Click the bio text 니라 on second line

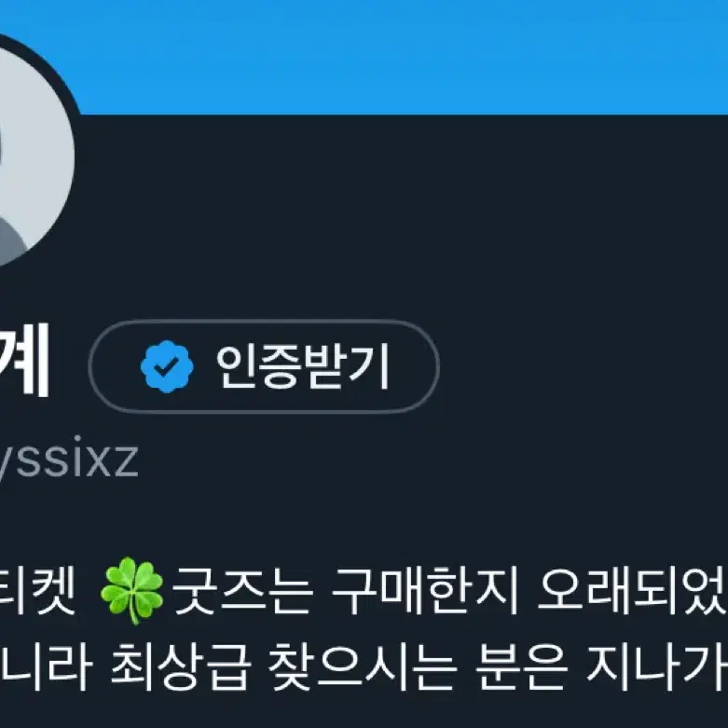[x=45, y=666]
